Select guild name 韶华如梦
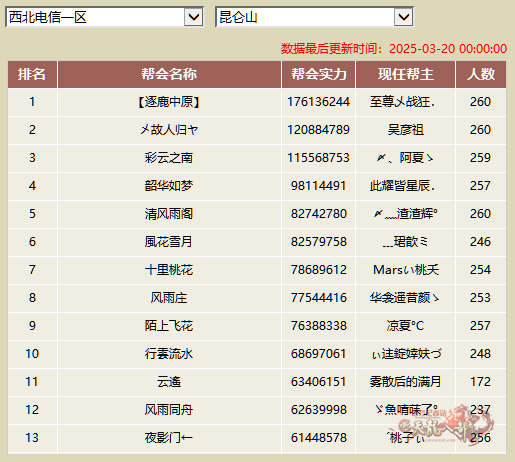Image resolution: width=515 pixels, height=462 pixels. 169,186
